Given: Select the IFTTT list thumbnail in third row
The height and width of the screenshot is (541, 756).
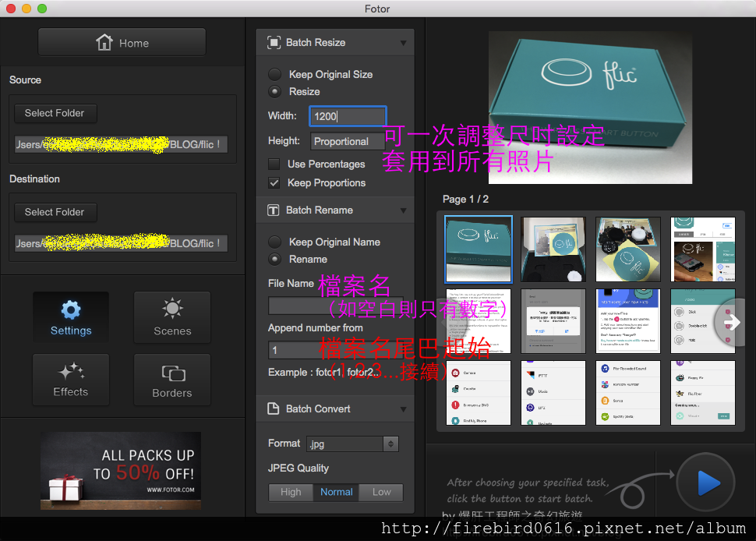Looking at the screenshot, I should (553, 393).
